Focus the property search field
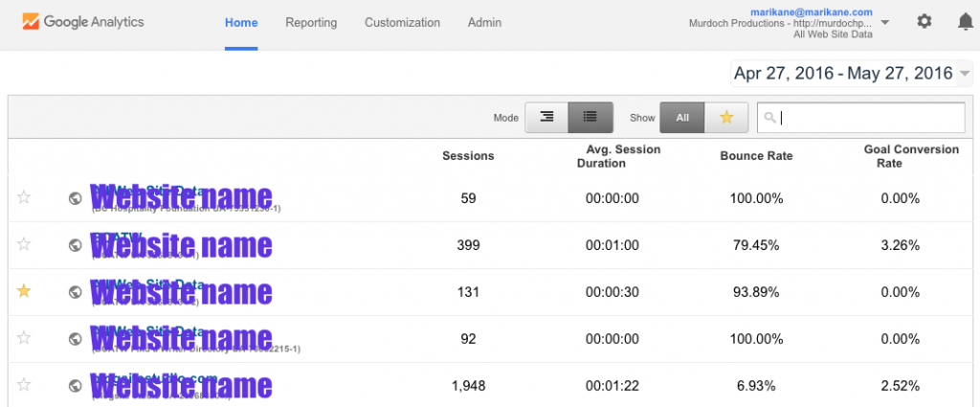 coord(866,117)
